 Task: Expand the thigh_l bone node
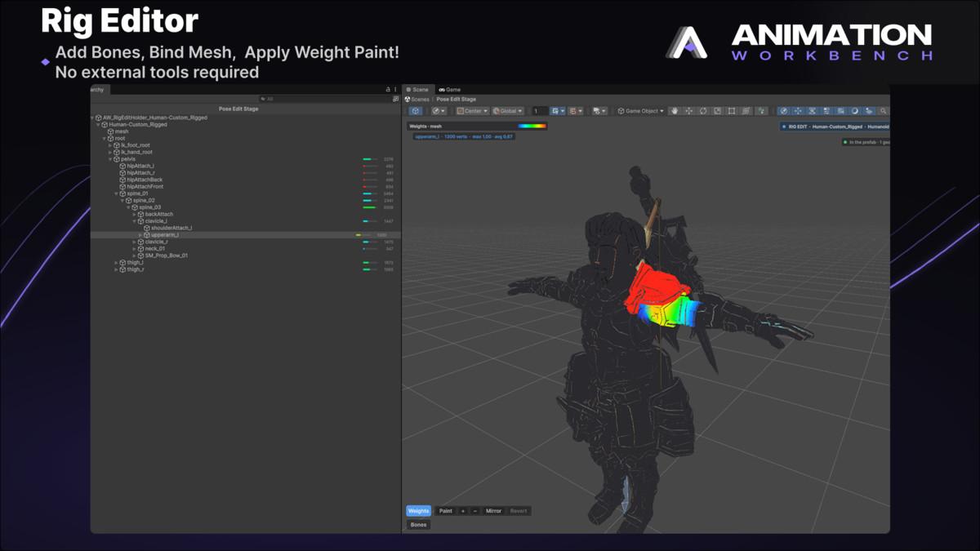(x=116, y=263)
